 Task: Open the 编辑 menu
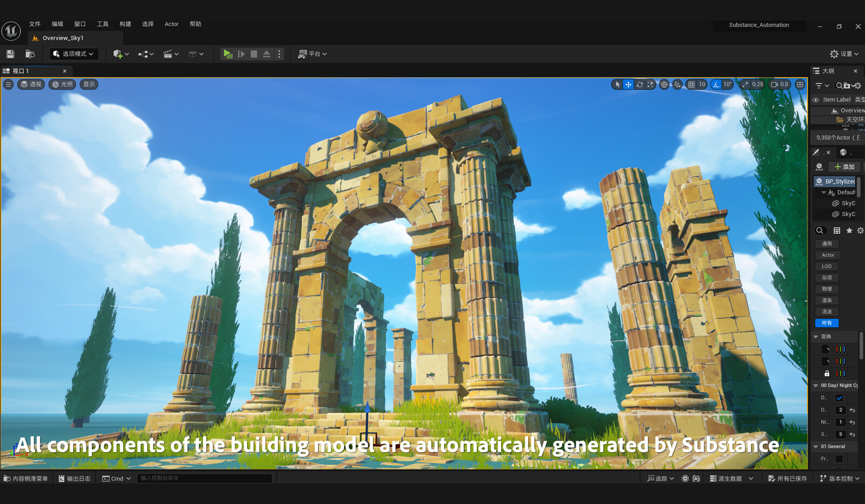[57, 24]
